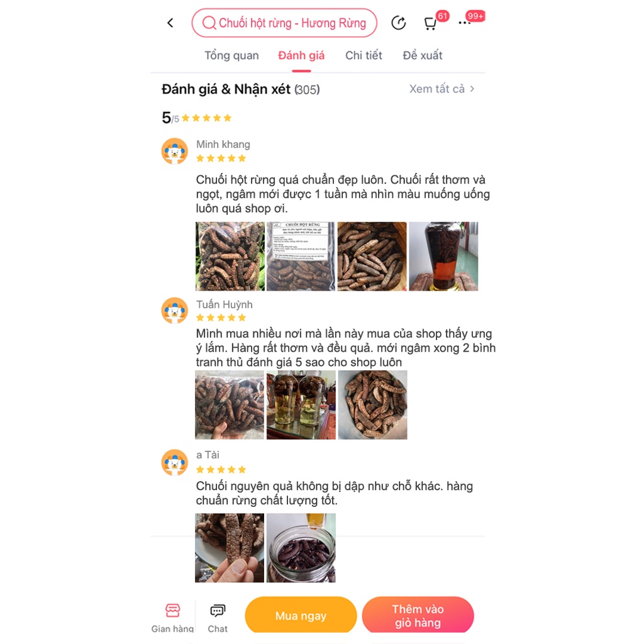This screenshot has width=644, height=644.
Task: Switch to the Tổng quan tab
Action: [x=231, y=55]
